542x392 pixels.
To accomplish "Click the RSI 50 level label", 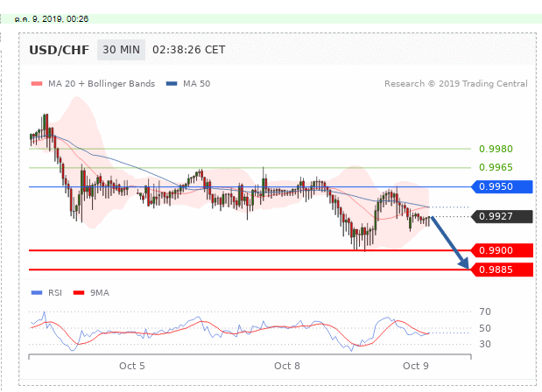I will pos(485,328).
